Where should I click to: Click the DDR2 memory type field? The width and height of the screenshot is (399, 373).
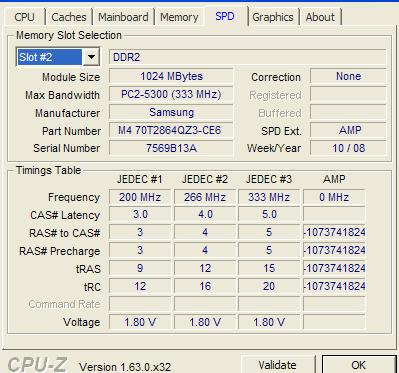coord(247,57)
